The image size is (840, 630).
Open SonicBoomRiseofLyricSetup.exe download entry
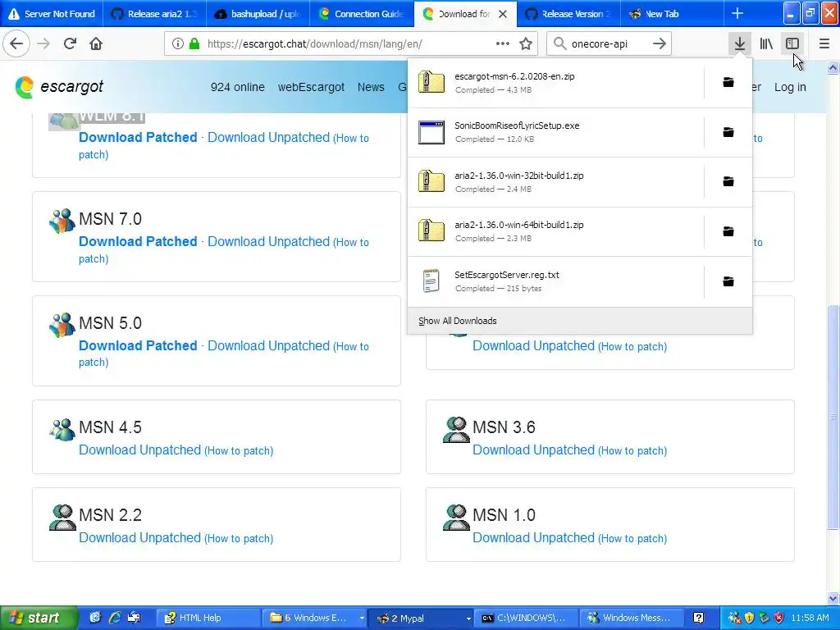click(555, 132)
